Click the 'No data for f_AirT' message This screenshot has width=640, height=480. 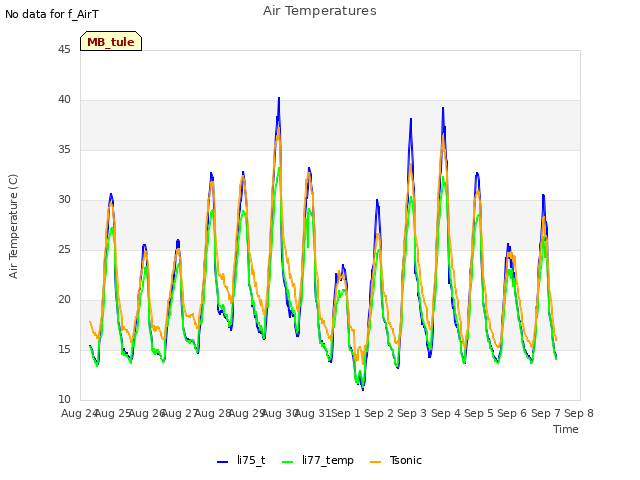(52, 14)
